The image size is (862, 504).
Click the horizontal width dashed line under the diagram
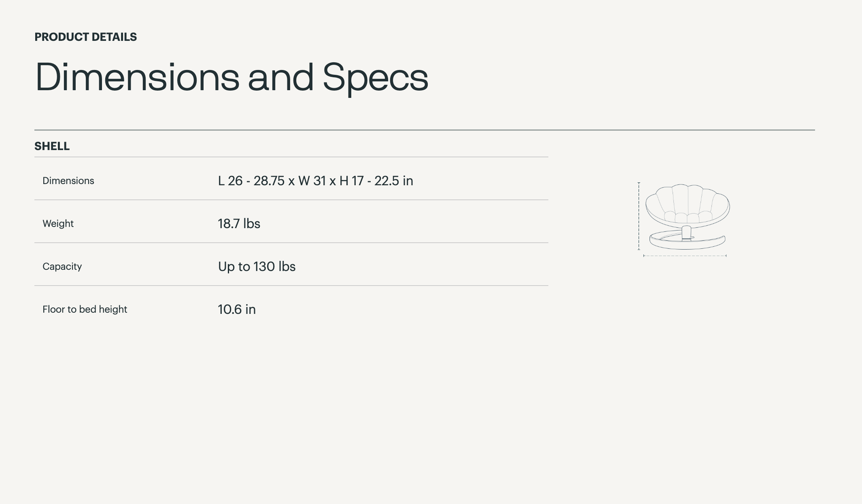(685, 256)
